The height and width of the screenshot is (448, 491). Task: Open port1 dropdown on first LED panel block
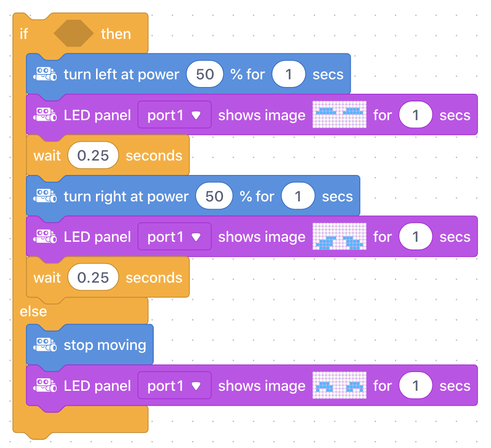[174, 115]
